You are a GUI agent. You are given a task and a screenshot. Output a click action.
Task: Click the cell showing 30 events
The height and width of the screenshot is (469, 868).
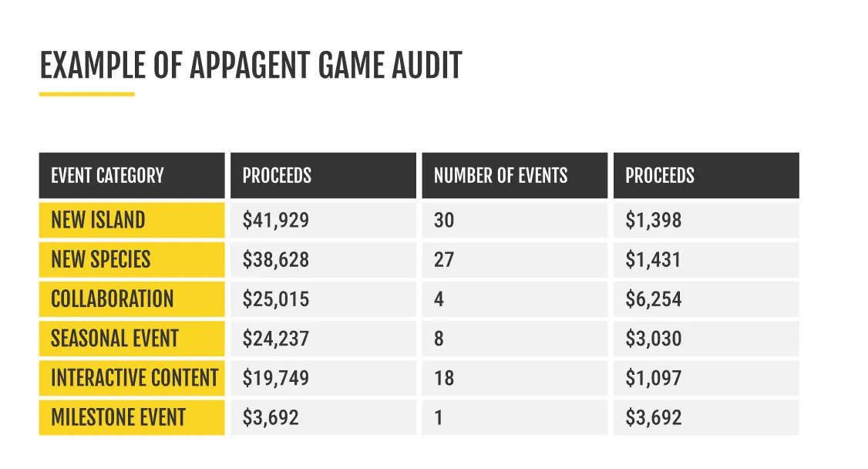(x=514, y=221)
